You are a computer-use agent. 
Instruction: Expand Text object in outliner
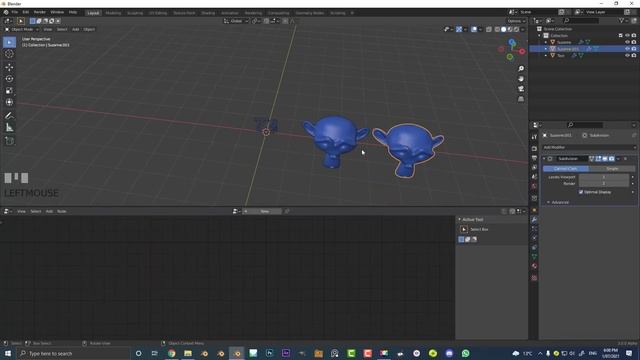point(546,56)
